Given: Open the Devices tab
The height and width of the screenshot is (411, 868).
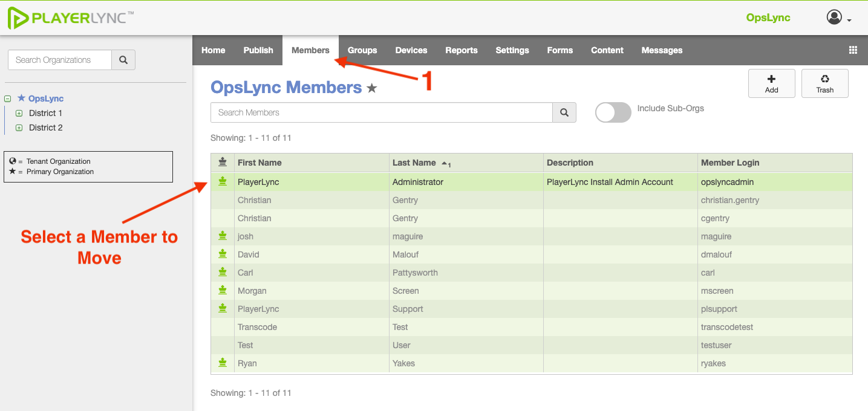Looking at the screenshot, I should click(411, 50).
